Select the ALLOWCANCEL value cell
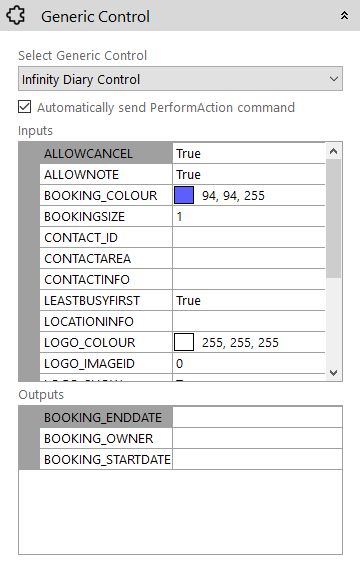360x574 pixels. tap(249, 153)
